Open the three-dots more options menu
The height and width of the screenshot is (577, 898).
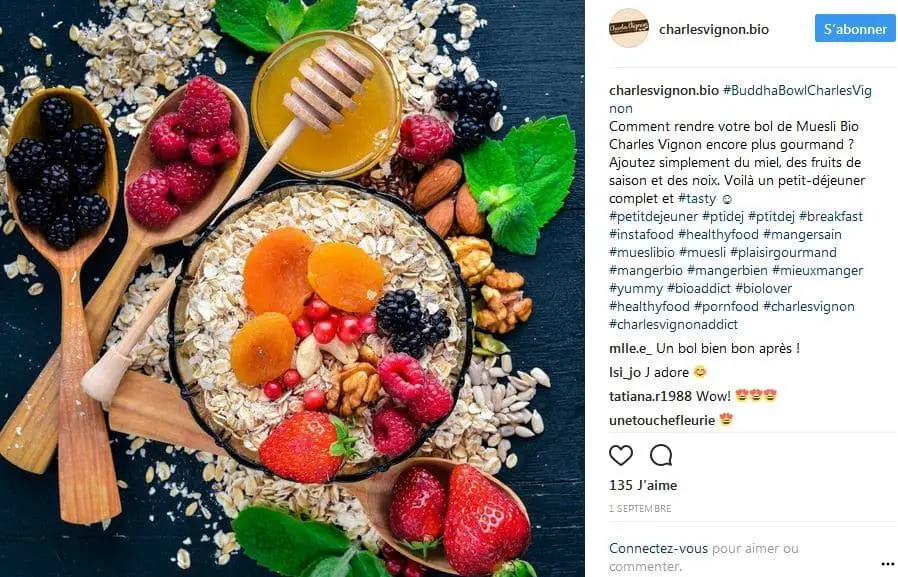(888, 566)
